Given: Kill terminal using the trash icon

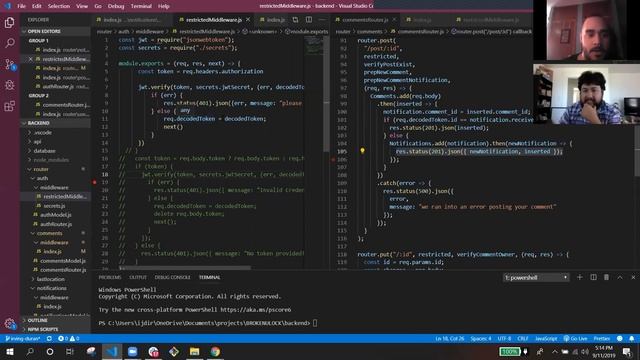Looking at the screenshot, I should click(x=607, y=277).
